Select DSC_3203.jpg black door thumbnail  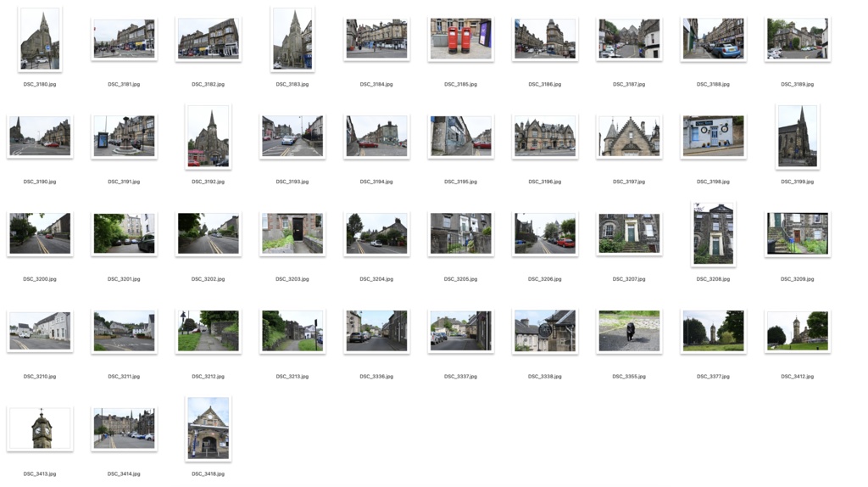pos(292,234)
